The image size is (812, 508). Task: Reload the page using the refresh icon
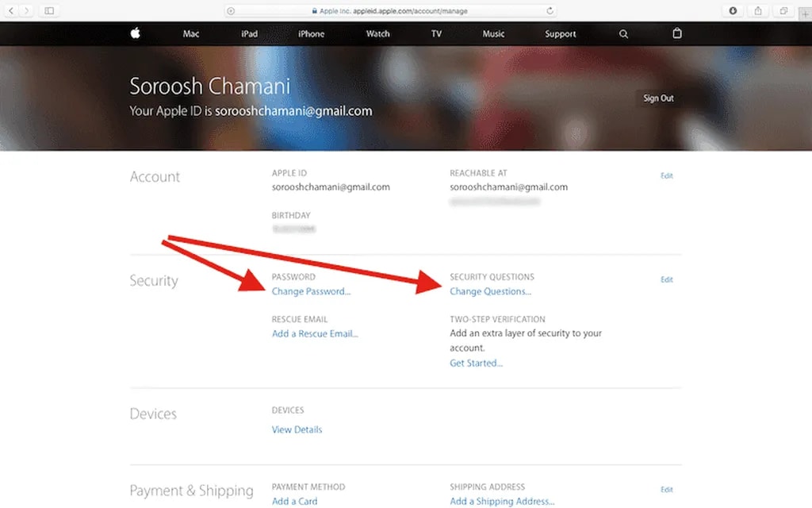pyautogui.click(x=550, y=11)
